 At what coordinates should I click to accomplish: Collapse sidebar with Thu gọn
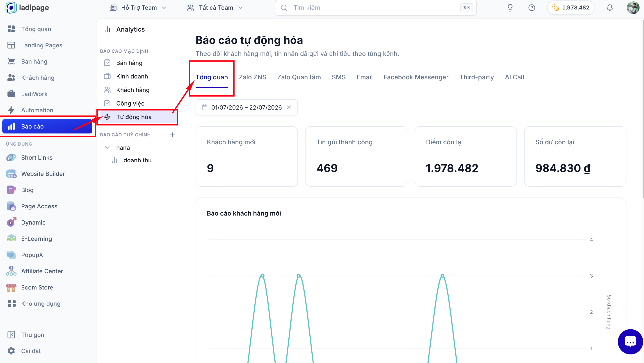[48, 335]
